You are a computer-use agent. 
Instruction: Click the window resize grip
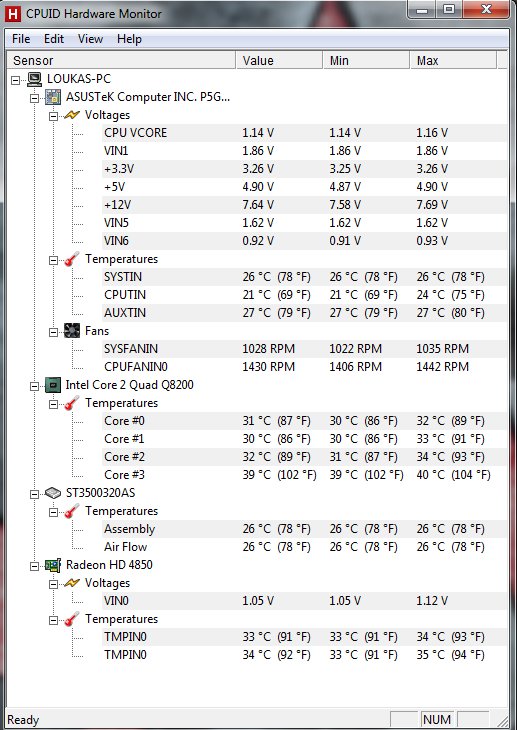coord(503,721)
